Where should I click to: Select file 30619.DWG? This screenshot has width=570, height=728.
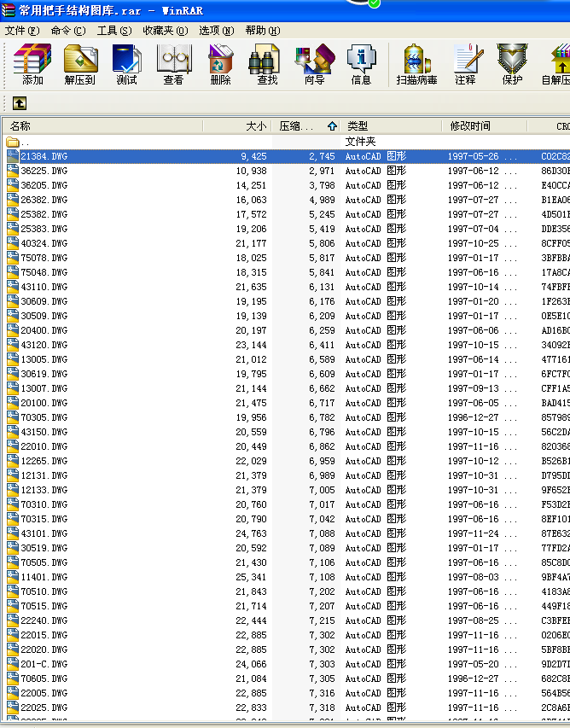point(44,374)
